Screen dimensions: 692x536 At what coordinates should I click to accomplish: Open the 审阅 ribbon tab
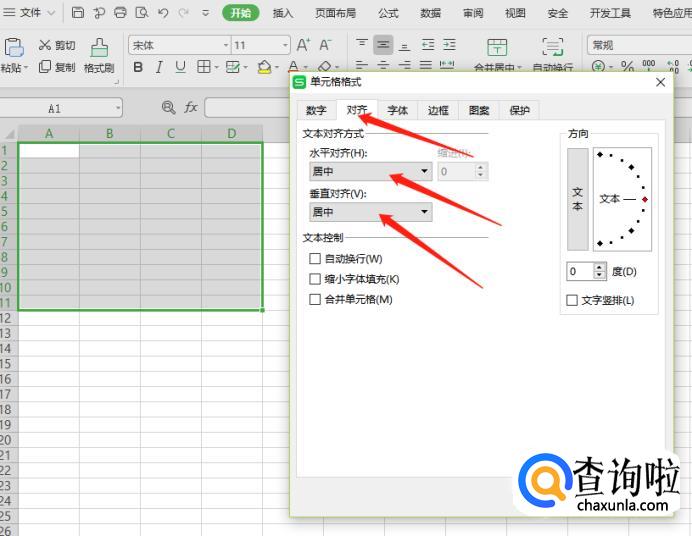473,13
